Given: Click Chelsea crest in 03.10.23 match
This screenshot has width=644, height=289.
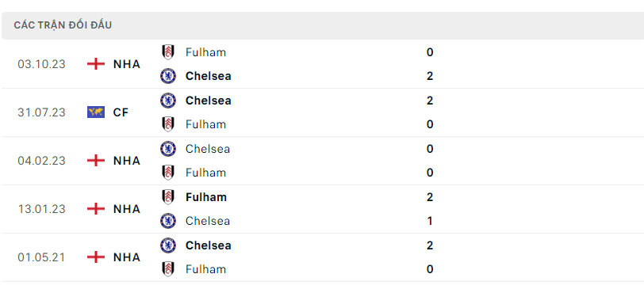Looking at the screenshot, I should [168, 76].
